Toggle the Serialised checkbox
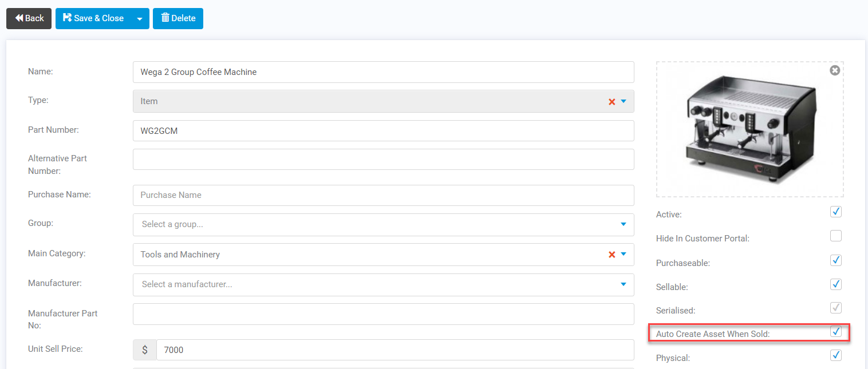Image resolution: width=868 pixels, height=369 pixels. click(836, 308)
